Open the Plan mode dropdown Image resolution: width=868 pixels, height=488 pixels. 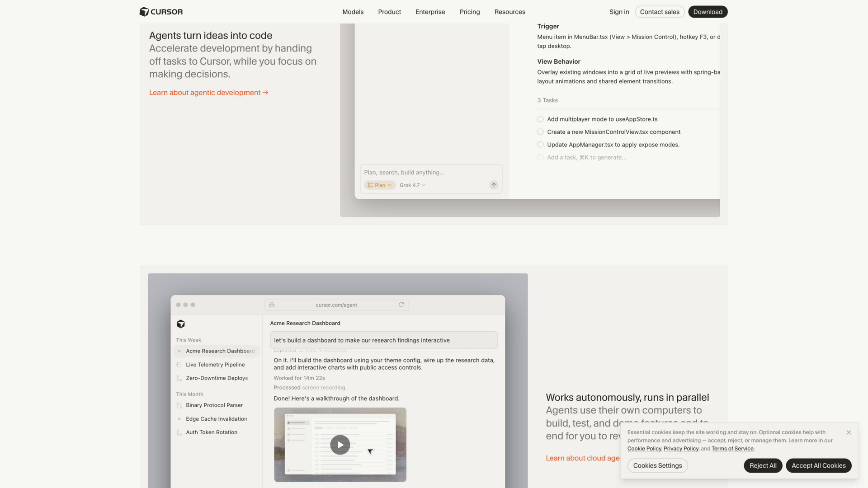(x=380, y=185)
